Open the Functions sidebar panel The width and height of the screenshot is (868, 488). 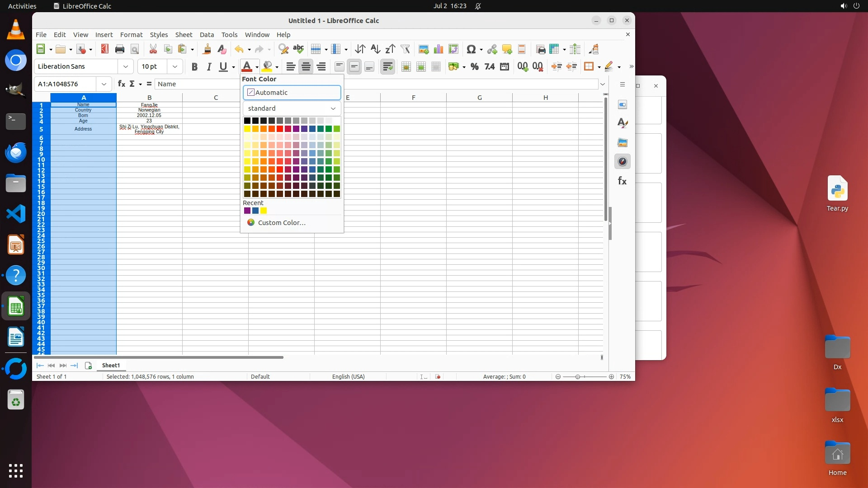point(623,181)
